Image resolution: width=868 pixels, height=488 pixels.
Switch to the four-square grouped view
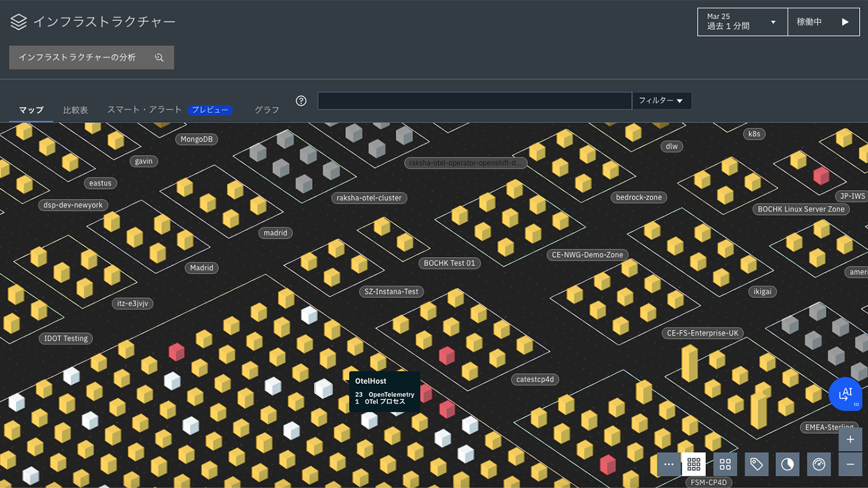[x=725, y=464]
